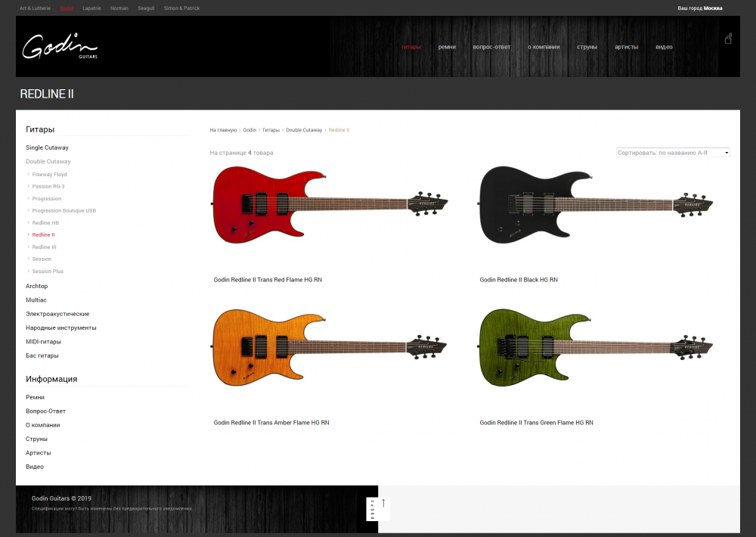Open 'MIDI-гитары' category in sidebar
Viewport: 756px width, 537px height.
point(43,342)
